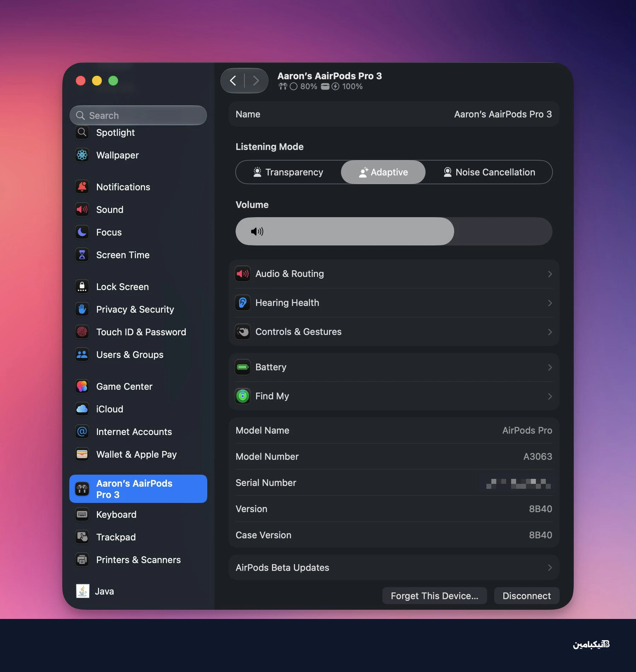Expand the Battery row chevron
Image resolution: width=636 pixels, height=672 pixels.
pos(550,367)
